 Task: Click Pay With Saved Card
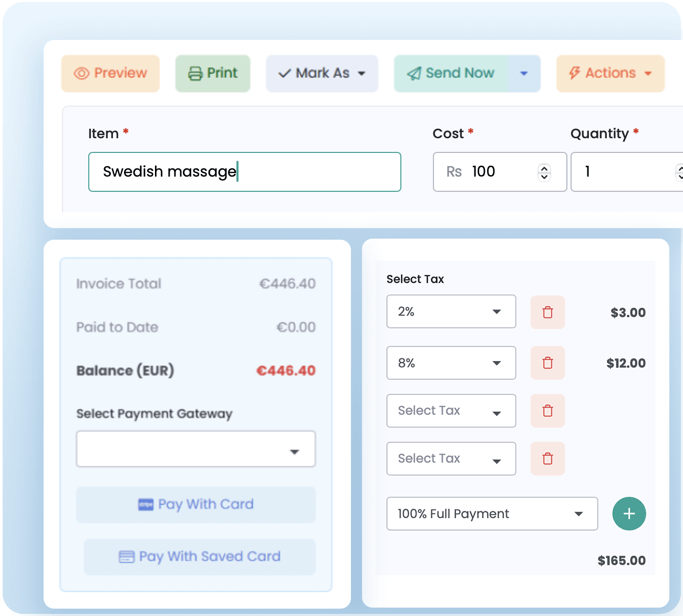point(200,557)
